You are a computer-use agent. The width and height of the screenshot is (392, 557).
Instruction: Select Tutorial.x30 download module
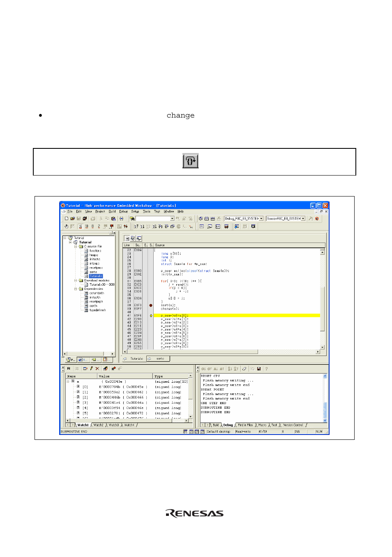click(x=102, y=284)
